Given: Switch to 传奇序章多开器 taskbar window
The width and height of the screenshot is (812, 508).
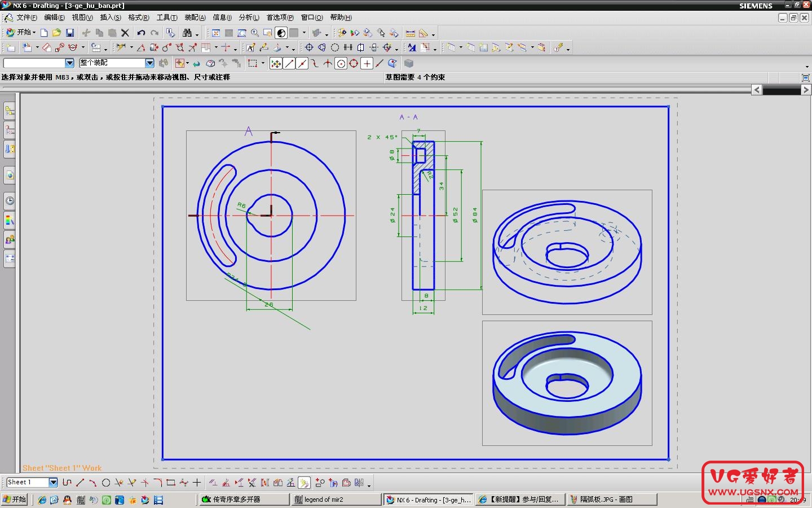Looking at the screenshot, I should point(244,500).
